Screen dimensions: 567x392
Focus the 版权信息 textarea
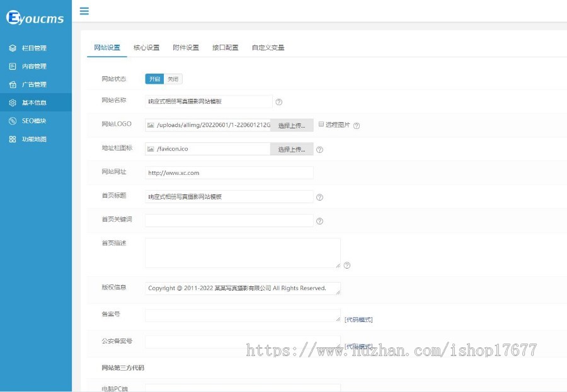coord(243,288)
